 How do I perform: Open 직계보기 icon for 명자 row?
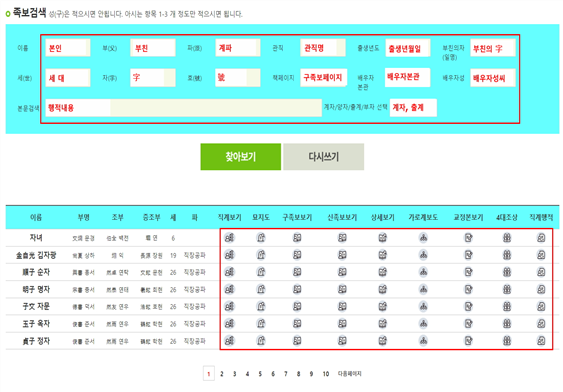pyautogui.click(x=229, y=289)
